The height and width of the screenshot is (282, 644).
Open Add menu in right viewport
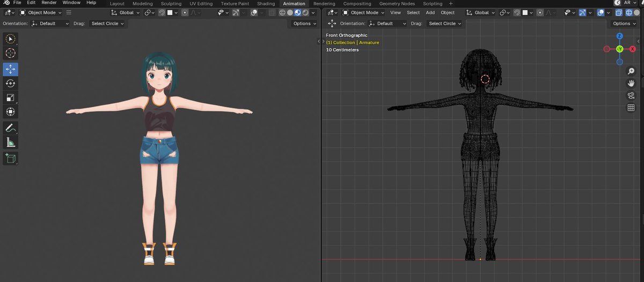(430, 12)
